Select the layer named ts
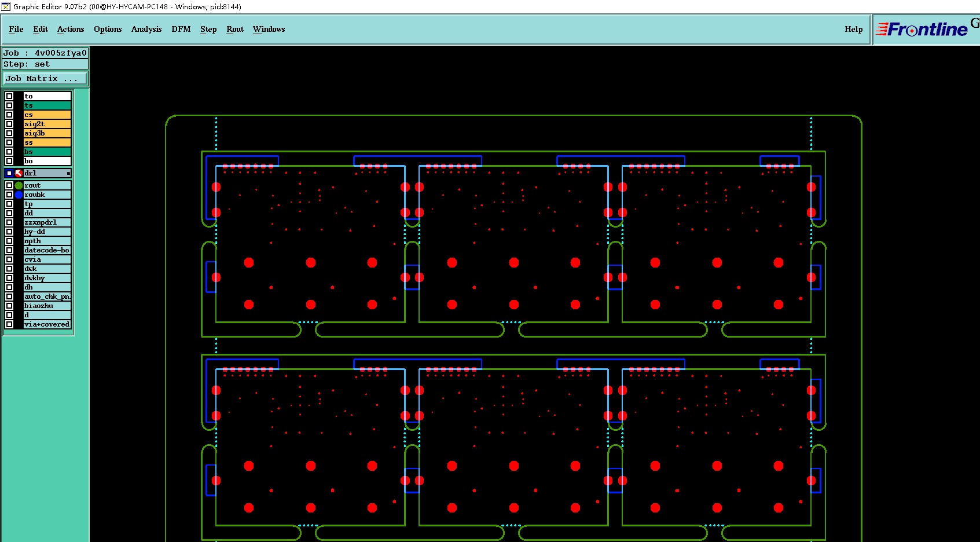Image resolution: width=980 pixels, height=542 pixels. [x=47, y=105]
